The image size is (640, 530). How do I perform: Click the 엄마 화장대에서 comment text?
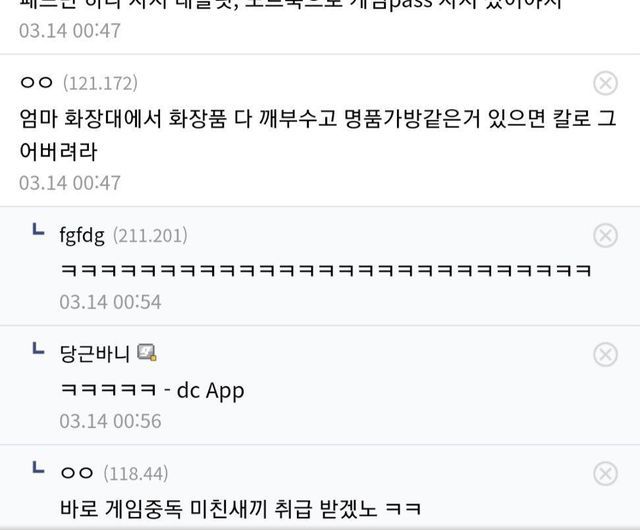pos(318,135)
